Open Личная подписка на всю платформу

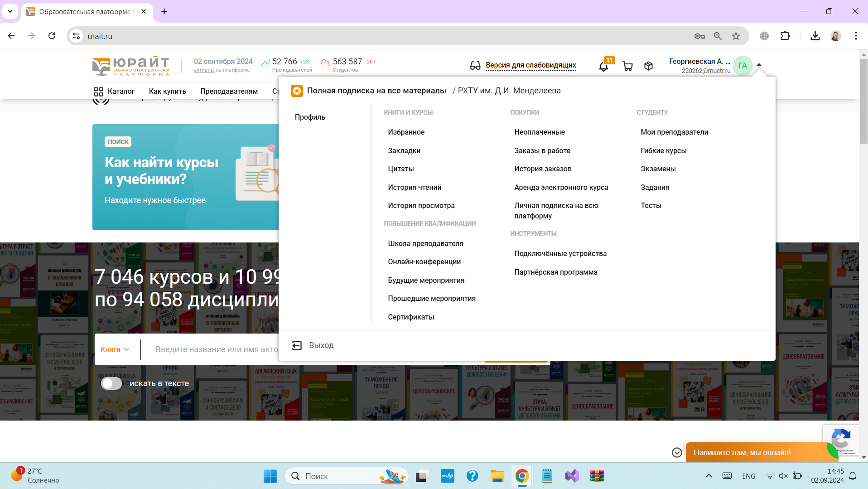(x=556, y=211)
